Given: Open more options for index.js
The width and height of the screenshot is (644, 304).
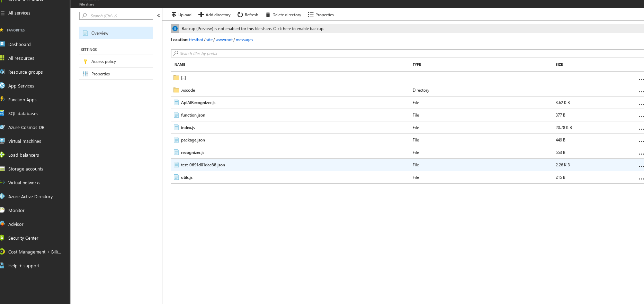Looking at the screenshot, I should [641, 129].
